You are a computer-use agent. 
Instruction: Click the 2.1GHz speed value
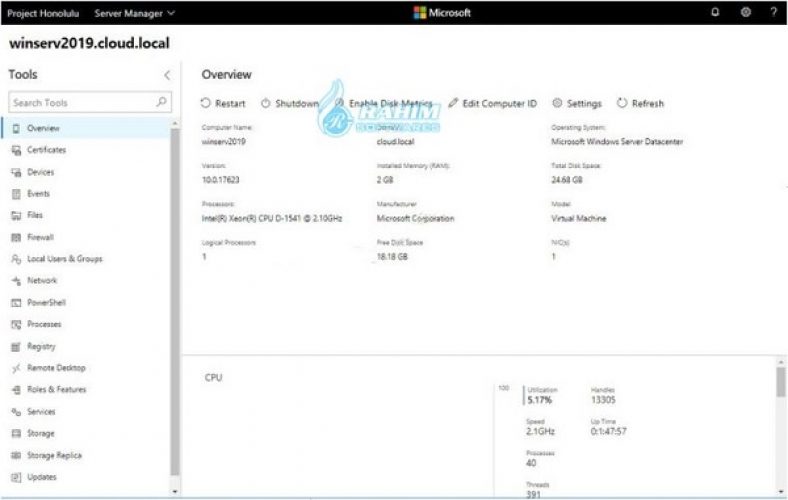540,432
